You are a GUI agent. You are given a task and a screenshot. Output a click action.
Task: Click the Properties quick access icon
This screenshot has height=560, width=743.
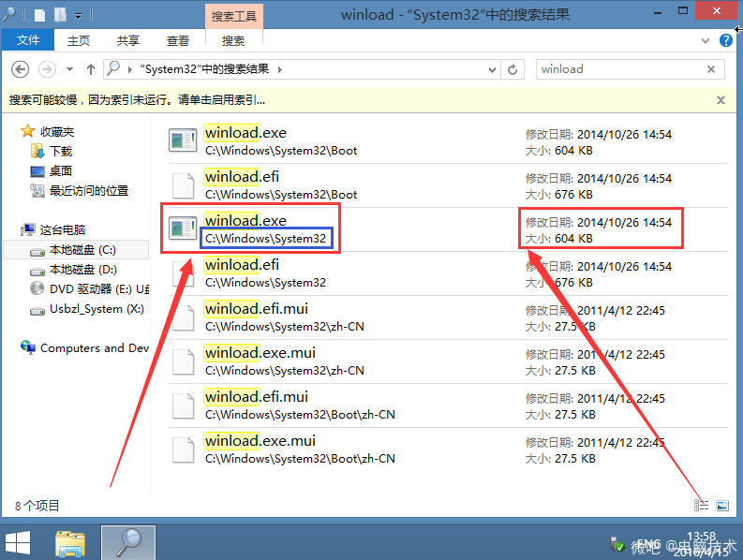39,16
